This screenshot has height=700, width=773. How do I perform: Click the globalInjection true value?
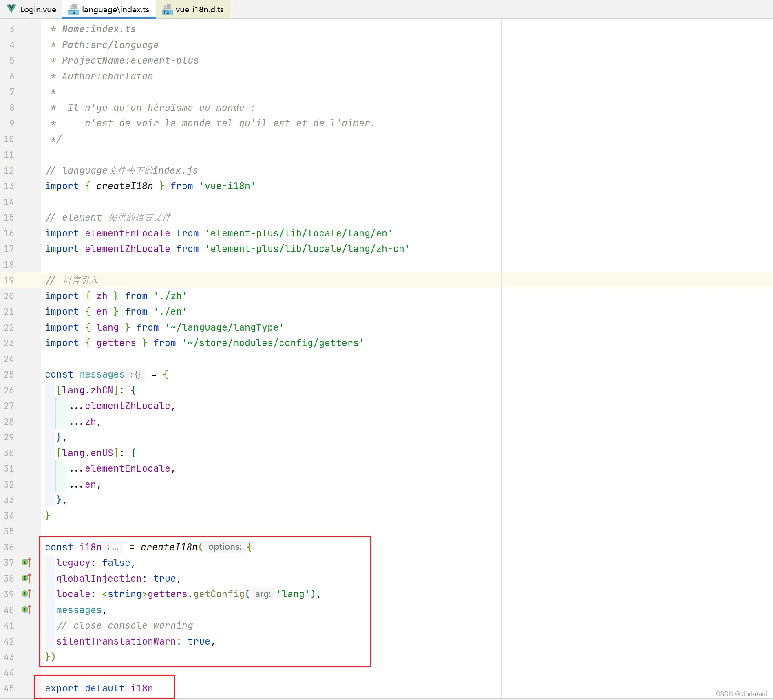(164, 579)
